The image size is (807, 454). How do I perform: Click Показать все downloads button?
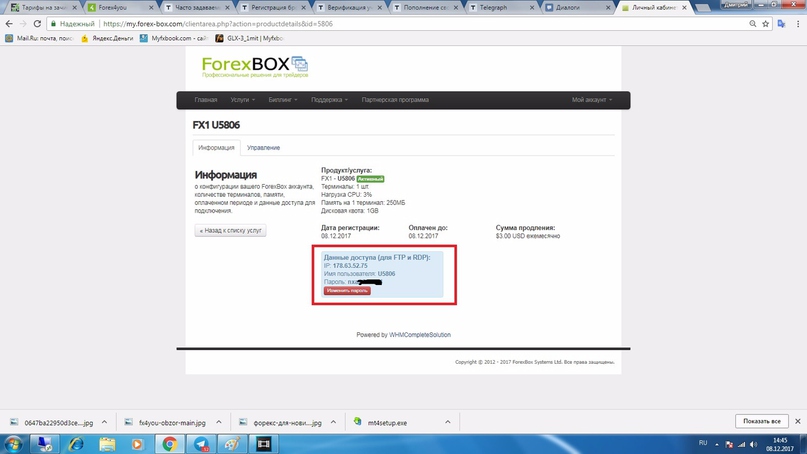[762, 421]
